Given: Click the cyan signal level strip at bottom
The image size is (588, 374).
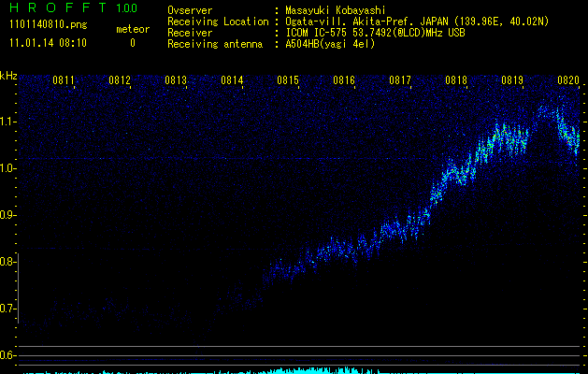Looking at the screenshot, I should [300, 370].
